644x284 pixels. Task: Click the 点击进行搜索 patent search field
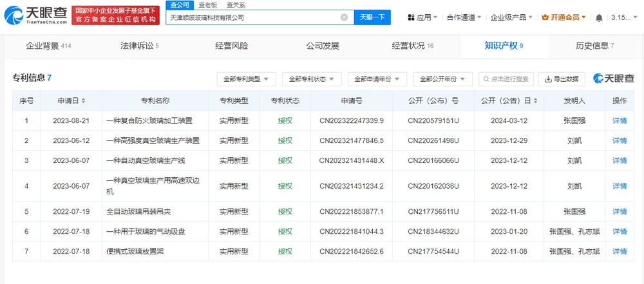click(507, 79)
